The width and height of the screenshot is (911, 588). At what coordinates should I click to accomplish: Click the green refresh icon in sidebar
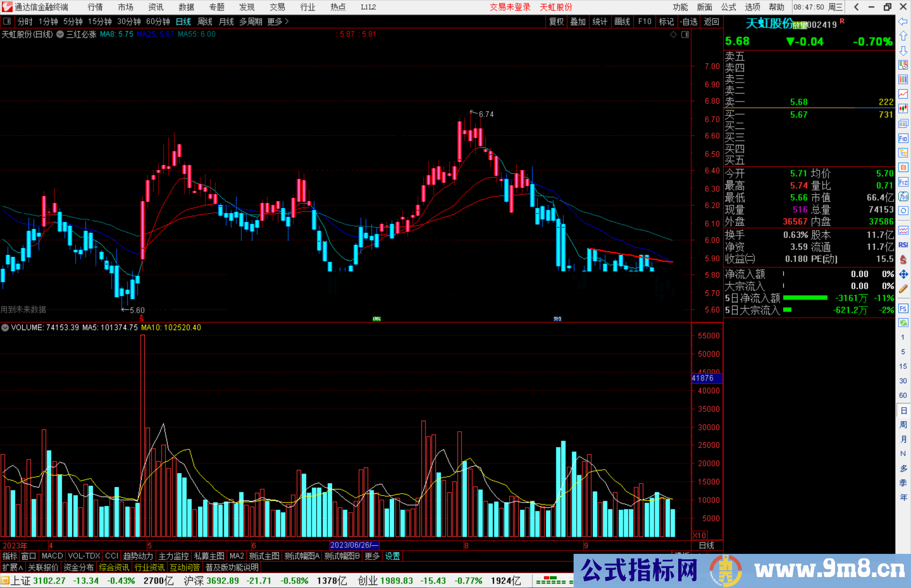(x=903, y=323)
